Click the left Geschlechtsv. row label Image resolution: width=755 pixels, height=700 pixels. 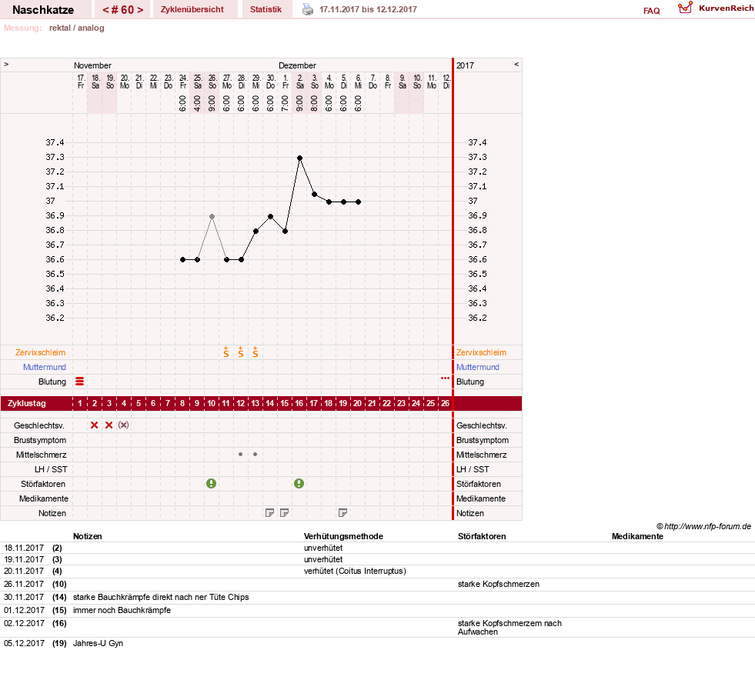39,426
